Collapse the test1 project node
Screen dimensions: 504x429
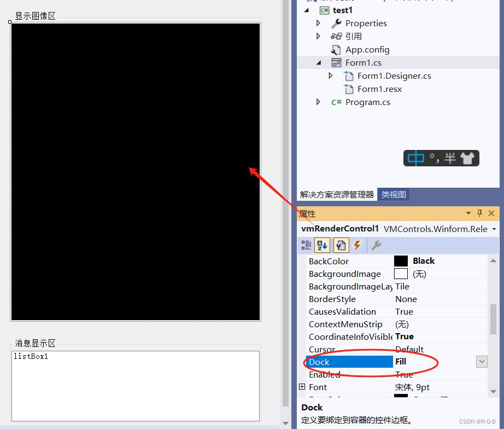[307, 10]
